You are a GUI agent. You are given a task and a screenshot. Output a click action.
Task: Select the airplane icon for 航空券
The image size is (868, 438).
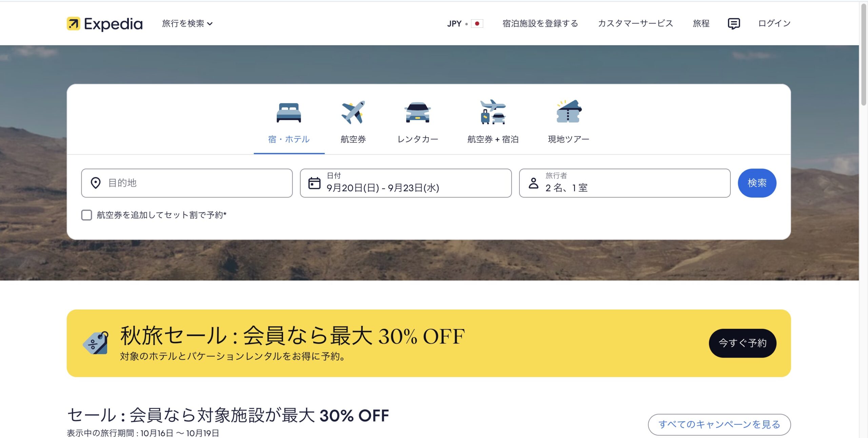353,112
